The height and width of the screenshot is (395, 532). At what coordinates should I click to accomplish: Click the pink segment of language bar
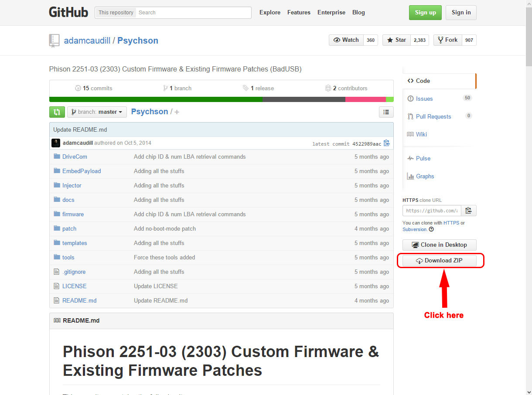pyautogui.click(x=365, y=99)
